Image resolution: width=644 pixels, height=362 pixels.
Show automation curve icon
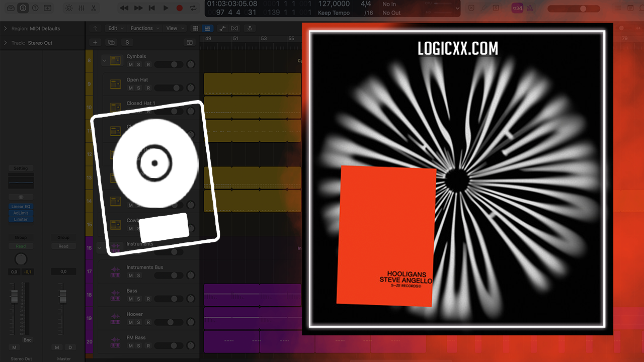222,28
